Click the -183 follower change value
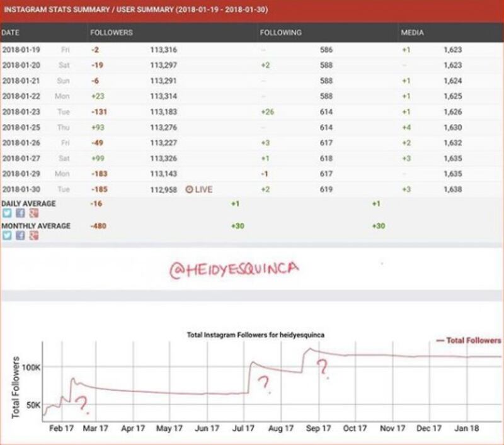 point(99,174)
